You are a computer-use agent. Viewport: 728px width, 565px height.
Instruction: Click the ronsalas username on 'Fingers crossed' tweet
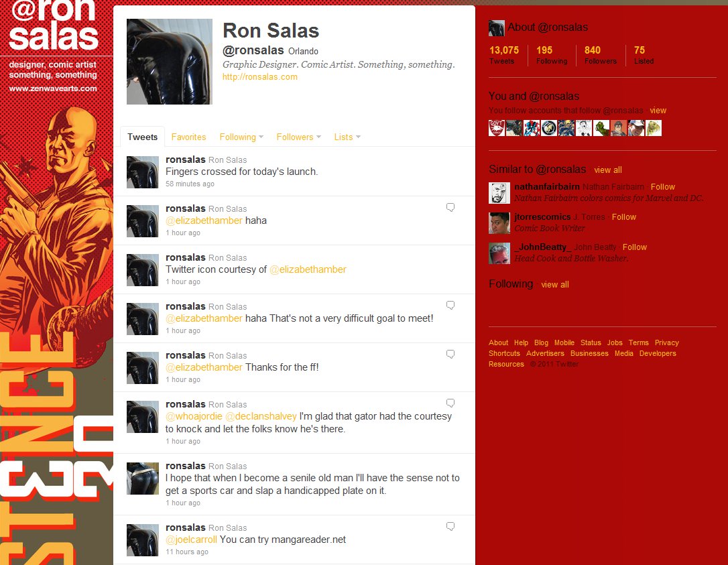click(x=185, y=160)
